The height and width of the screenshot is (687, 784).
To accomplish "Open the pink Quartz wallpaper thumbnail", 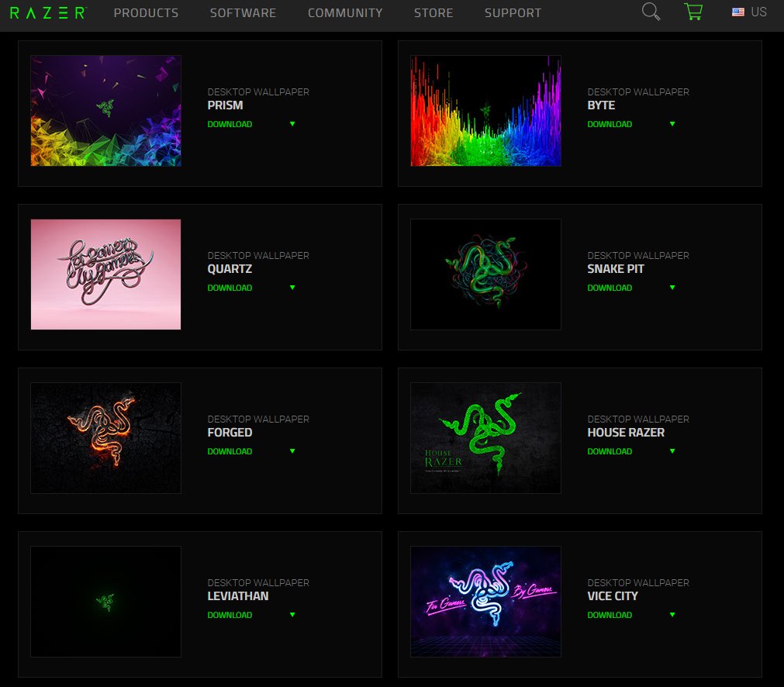I will [x=105, y=274].
